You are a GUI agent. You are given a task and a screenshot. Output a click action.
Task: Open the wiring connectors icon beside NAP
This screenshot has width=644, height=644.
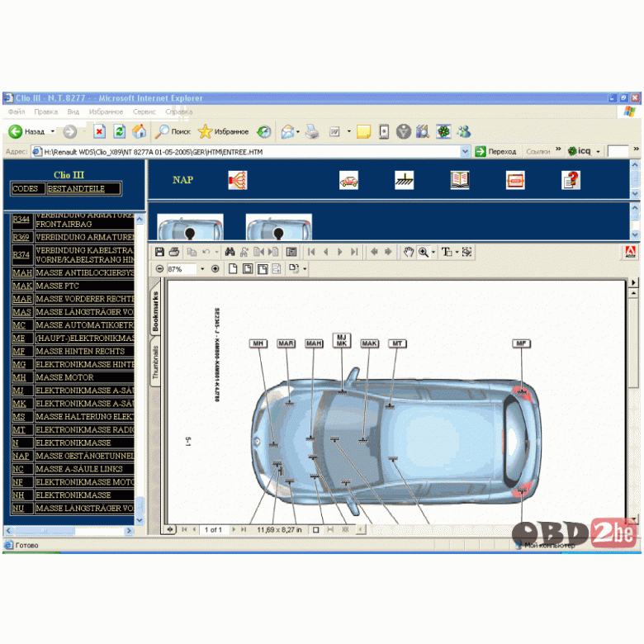[x=238, y=180]
